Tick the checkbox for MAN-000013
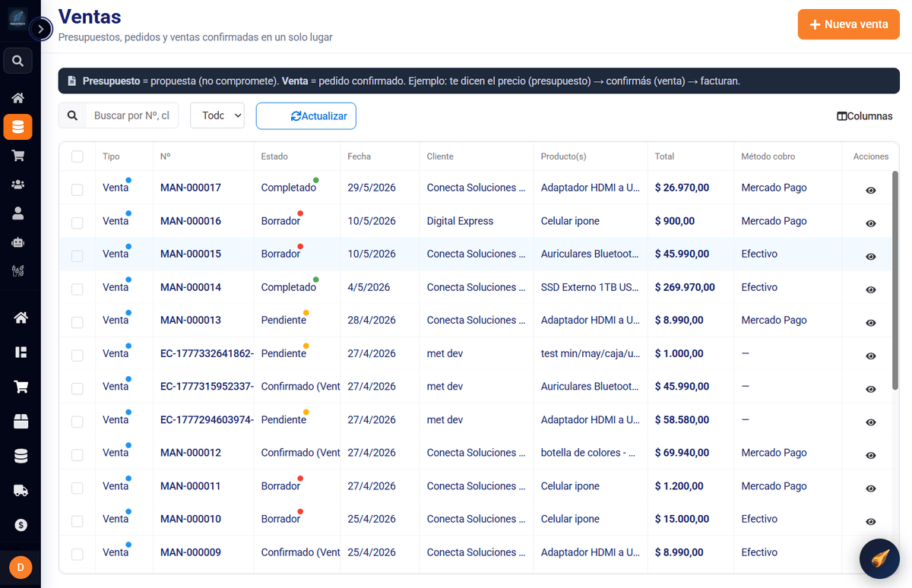Screen dimensions: 912x588 [77, 322]
